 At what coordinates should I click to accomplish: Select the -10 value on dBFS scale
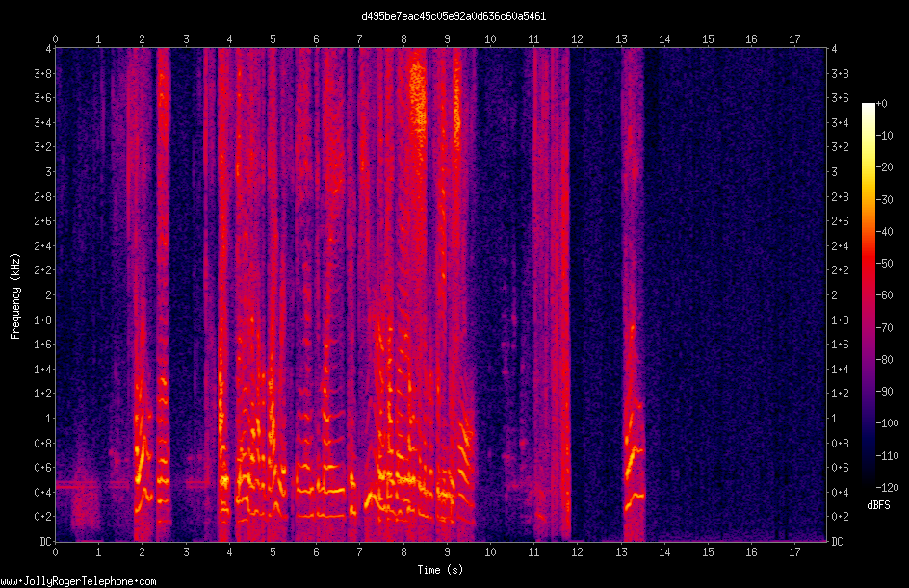pyautogui.click(x=884, y=136)
